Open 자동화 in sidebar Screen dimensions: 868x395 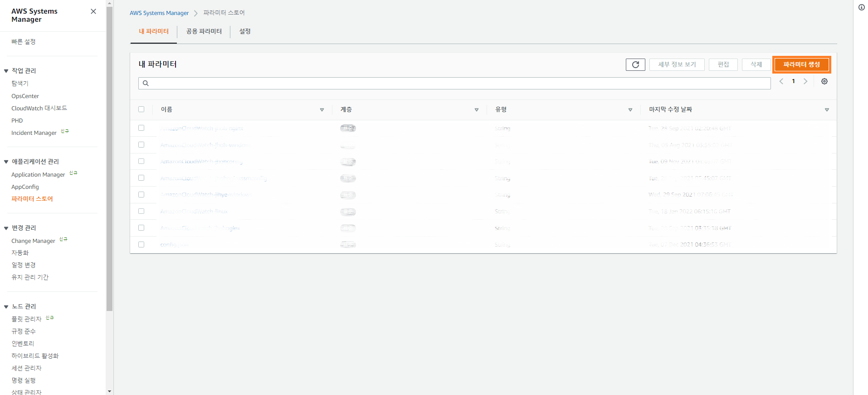20,252
